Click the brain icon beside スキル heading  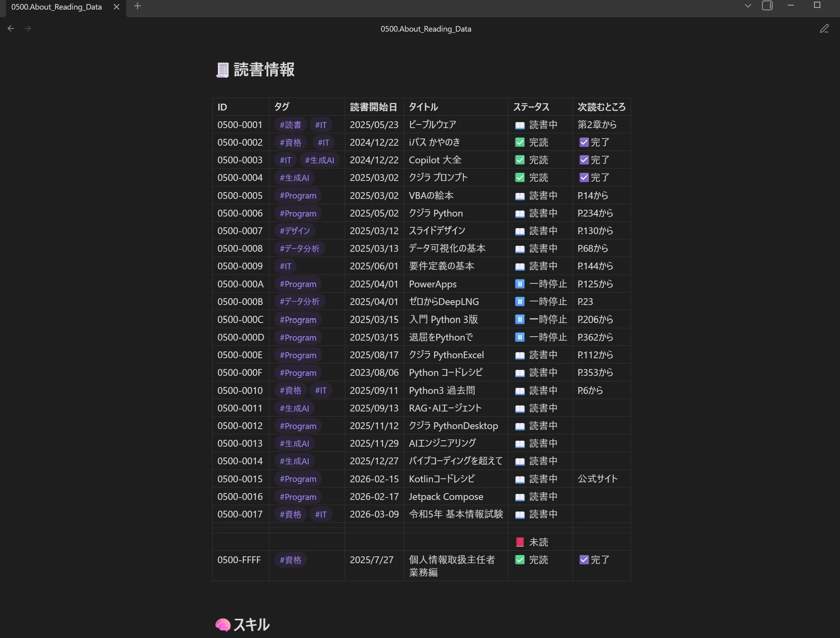tap(223, 624)
